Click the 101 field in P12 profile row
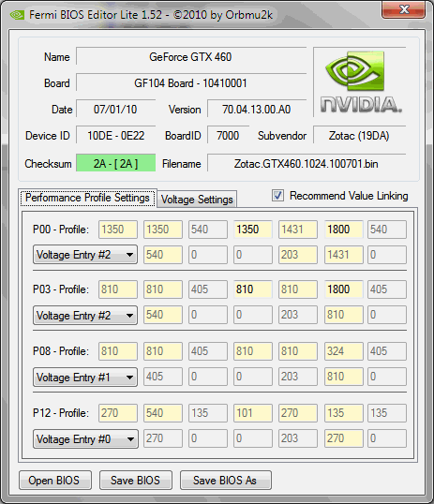The height and width of the screenshot is (504, 434). point(253,413)
